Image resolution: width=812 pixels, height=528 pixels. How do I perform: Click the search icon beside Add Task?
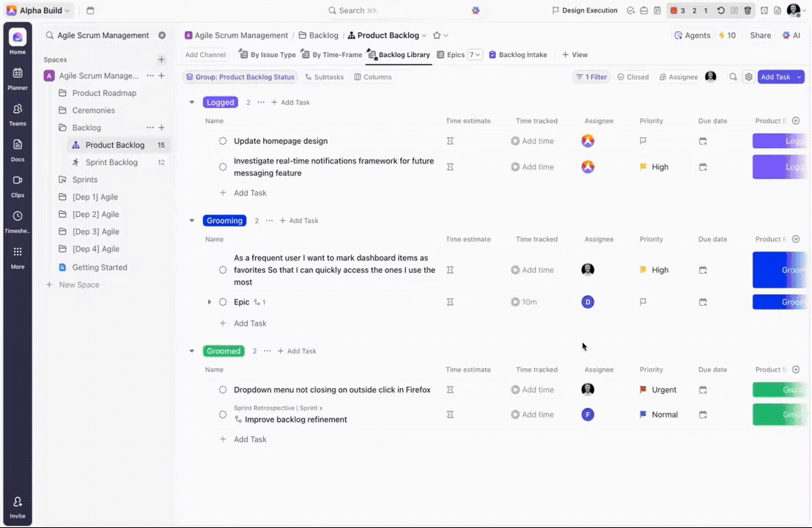tap(733, 77)
